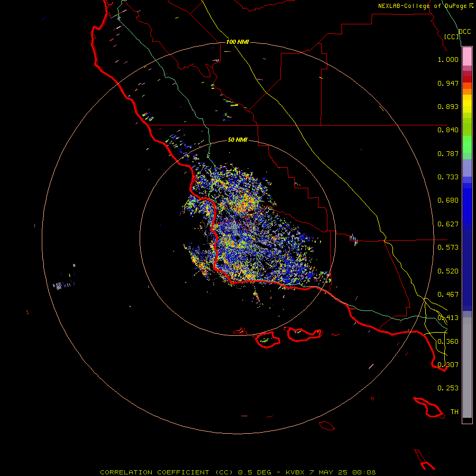Select the 0.307 scale value
This screenshot has width=476, height=476.
tap(448, 365)
